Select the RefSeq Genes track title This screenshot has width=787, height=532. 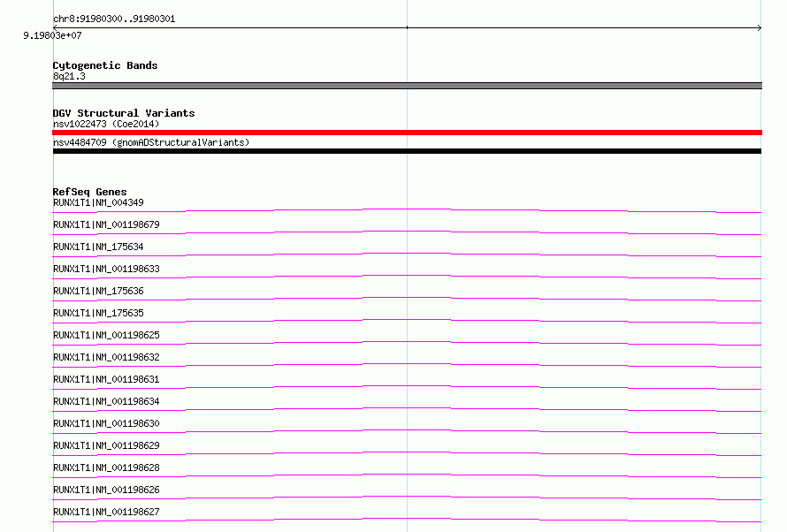click(x=89, y=192)
